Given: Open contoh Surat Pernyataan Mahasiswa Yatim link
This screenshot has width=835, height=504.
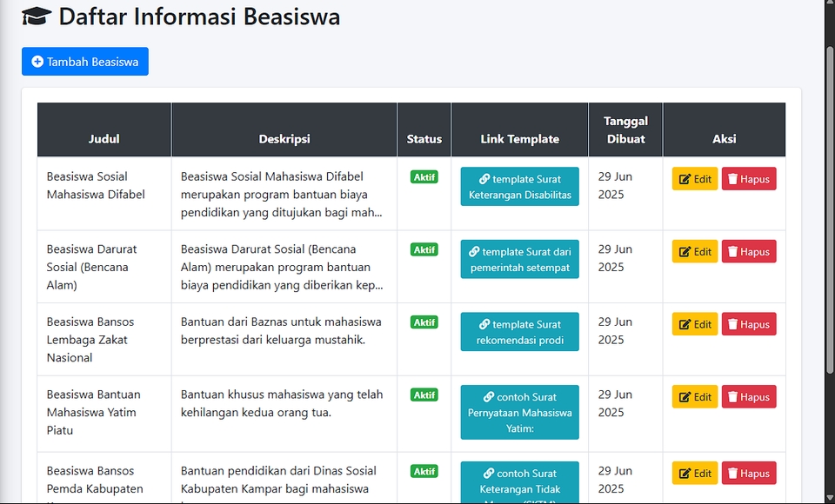Looking at the screenshot, I should (520, 412).
